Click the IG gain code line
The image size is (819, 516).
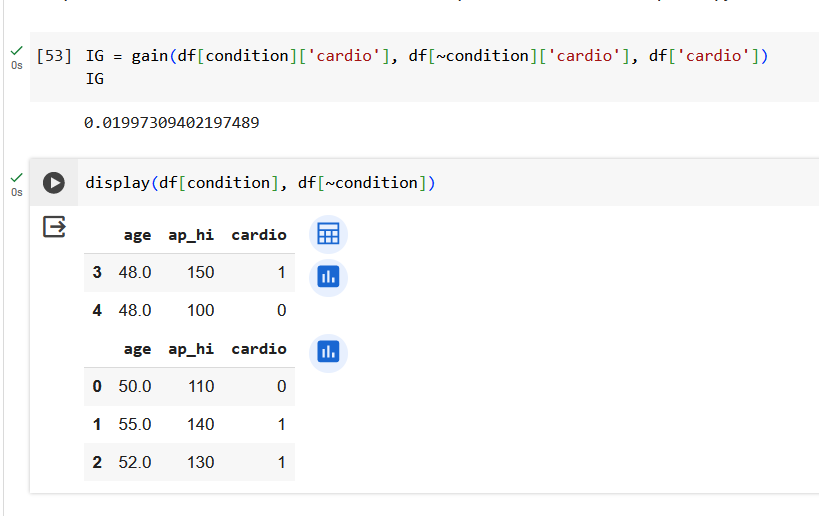427,55
